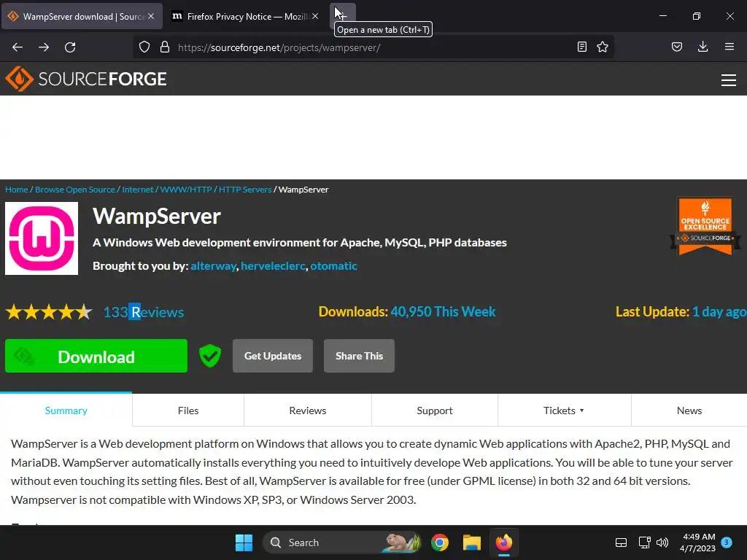Reload the current page

coord(70,47)
